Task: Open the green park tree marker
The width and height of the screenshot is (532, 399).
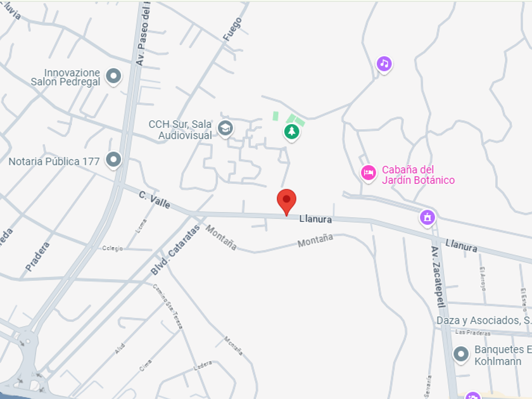Action: pos(291,132)
